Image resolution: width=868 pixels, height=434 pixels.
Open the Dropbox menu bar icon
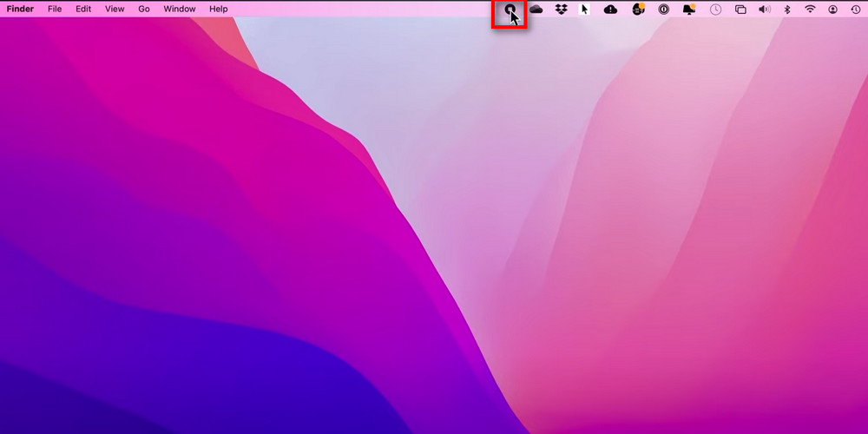coord(562,10)
